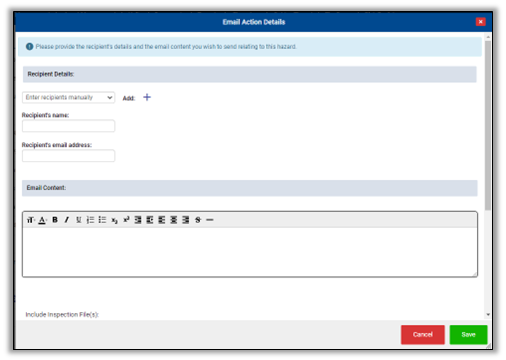
Task: Align email text to the left
Action: [x=162, y=220]
